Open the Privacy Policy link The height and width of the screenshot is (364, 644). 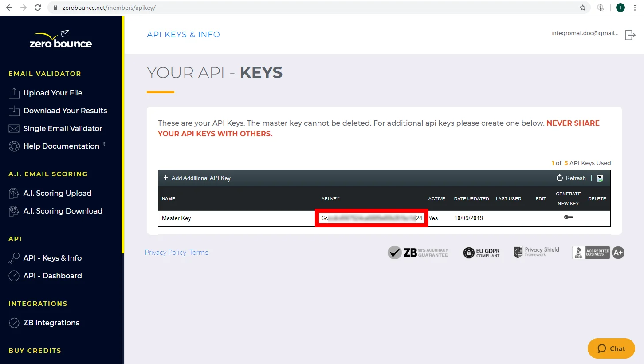(x=165, y=253)
